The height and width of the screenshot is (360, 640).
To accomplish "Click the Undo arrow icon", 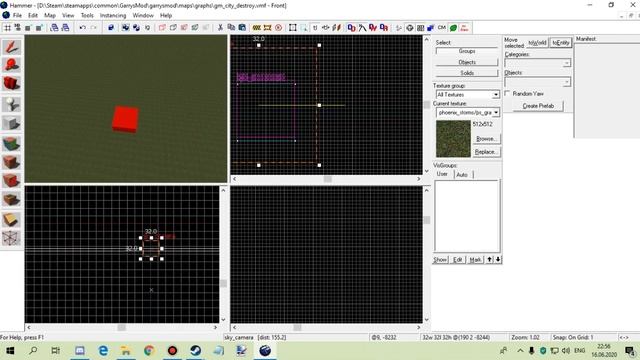I will click(x=83, y=28).
